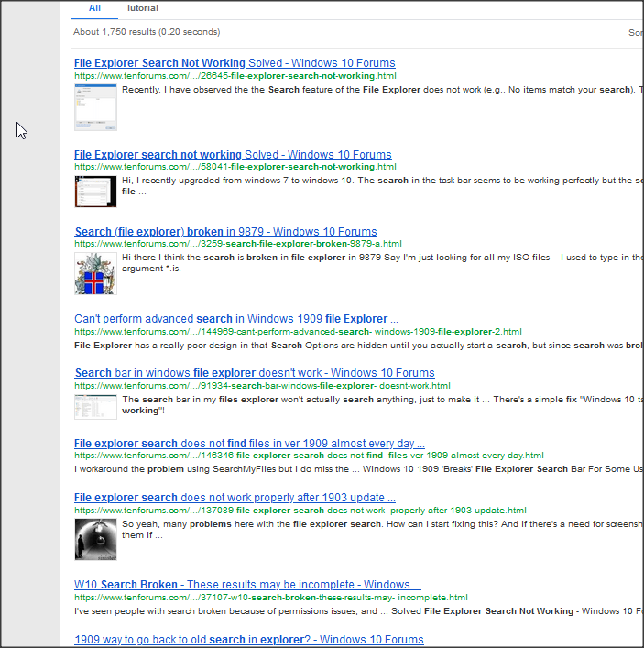Click URL containing 37107-w10-search-broken
Image resolution: width=644 pixels, height=648 pixels.
[x=271, y=598]
